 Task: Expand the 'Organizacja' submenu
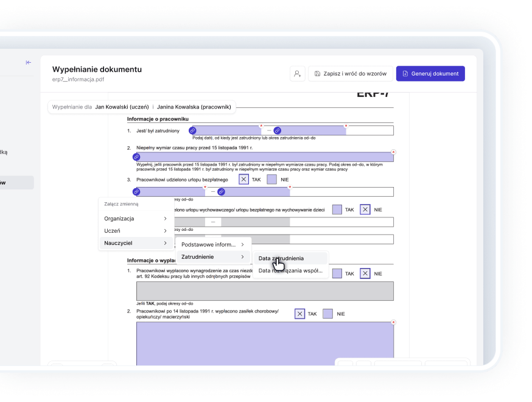click(135, 218)
